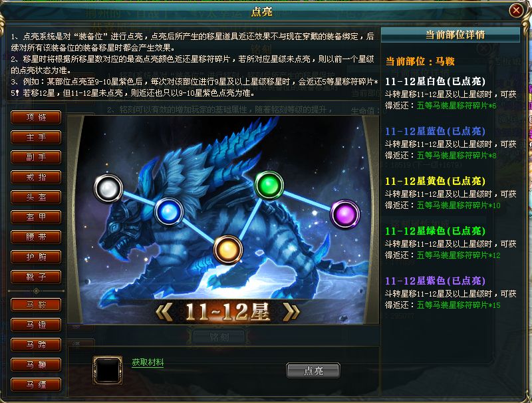Click the 点亮 button
Viewport: 532px width, 403px height.
313,370
